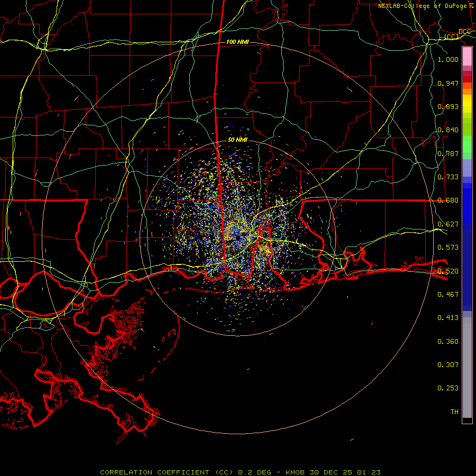Click the 01:23 timestamp in footer
The image size is (476, 476).
(x=369, y=472)
